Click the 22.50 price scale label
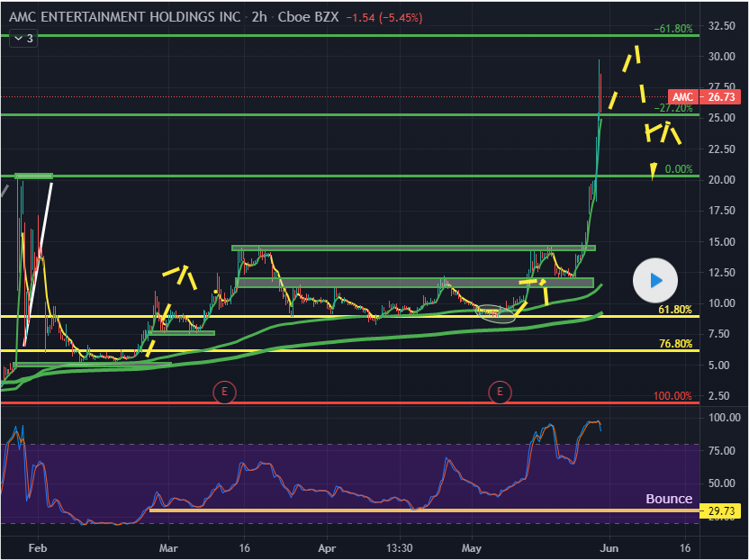Image resolution: width=749 pixels, height=560 pixels. pyautogui.click(x=721, y=149)
